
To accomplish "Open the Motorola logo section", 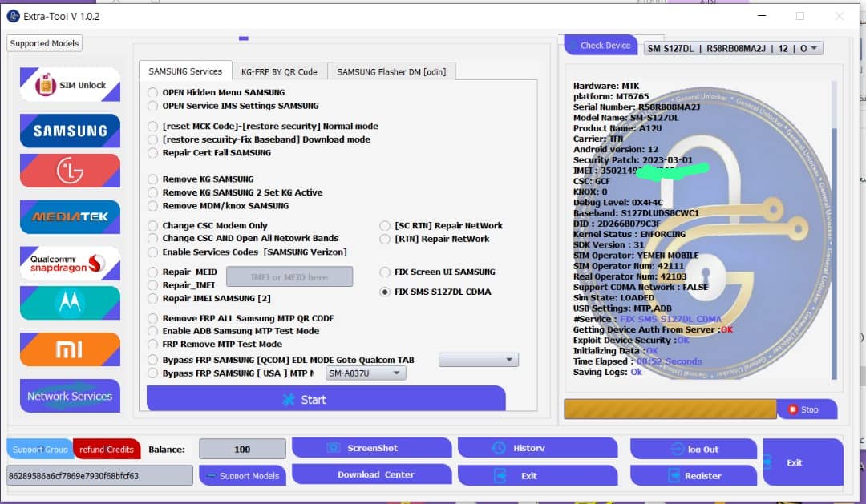I will click(70, 303).
